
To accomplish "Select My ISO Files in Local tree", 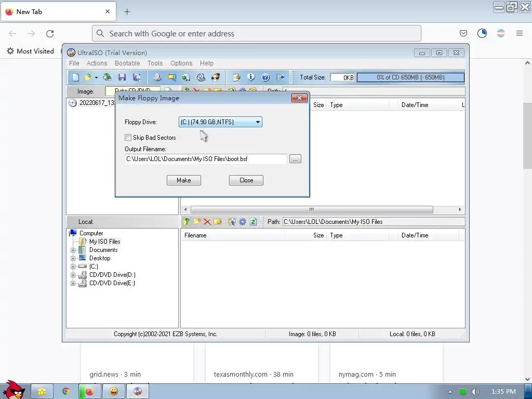I will tap(104, 242).
